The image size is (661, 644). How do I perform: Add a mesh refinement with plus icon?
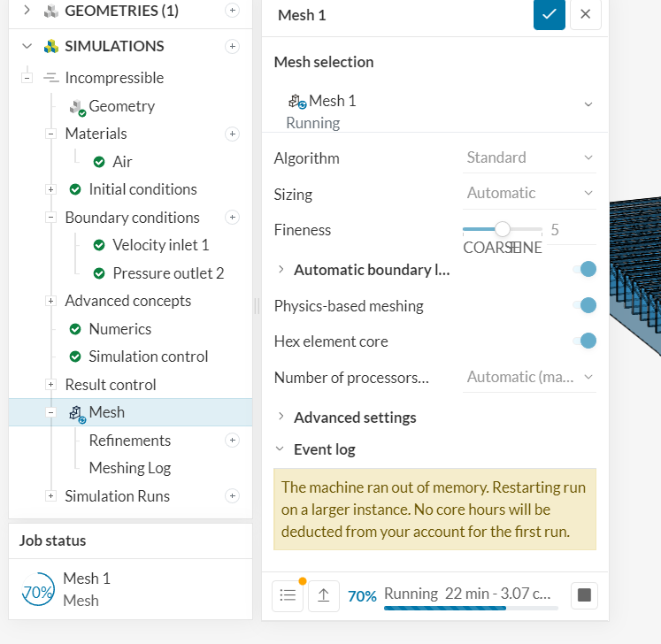click(232, 441)
